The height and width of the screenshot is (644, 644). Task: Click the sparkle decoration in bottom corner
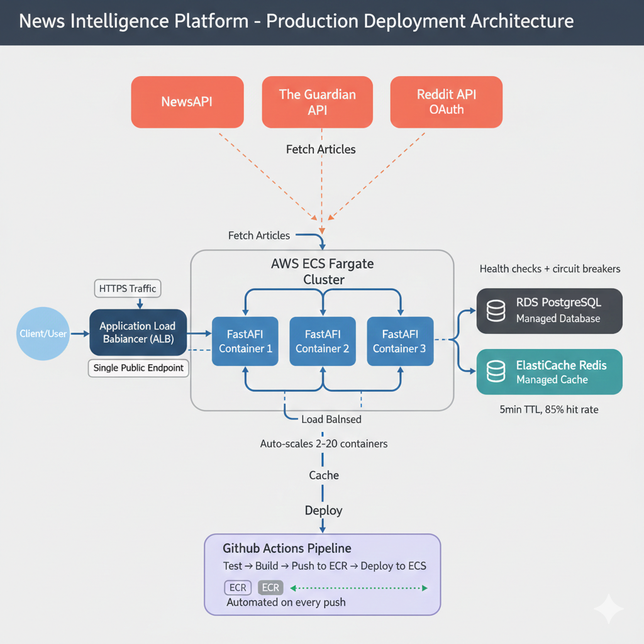click(x=608, y=608)
